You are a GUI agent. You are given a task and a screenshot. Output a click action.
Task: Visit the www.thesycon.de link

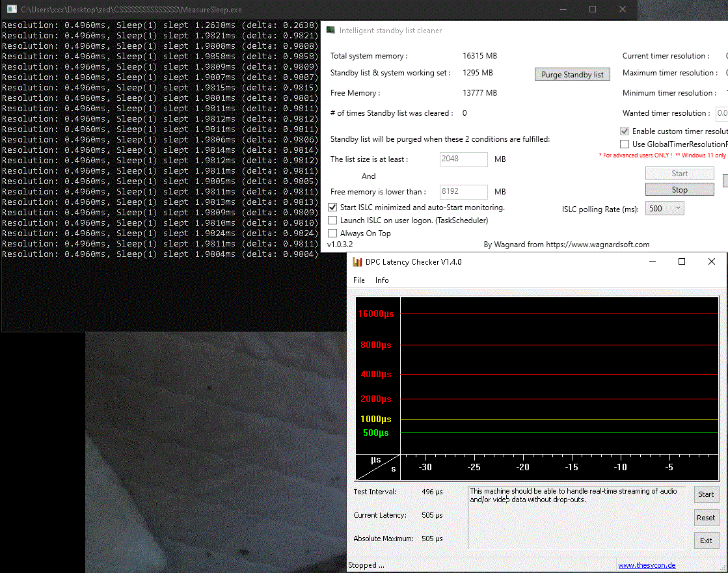pos(646,565)
